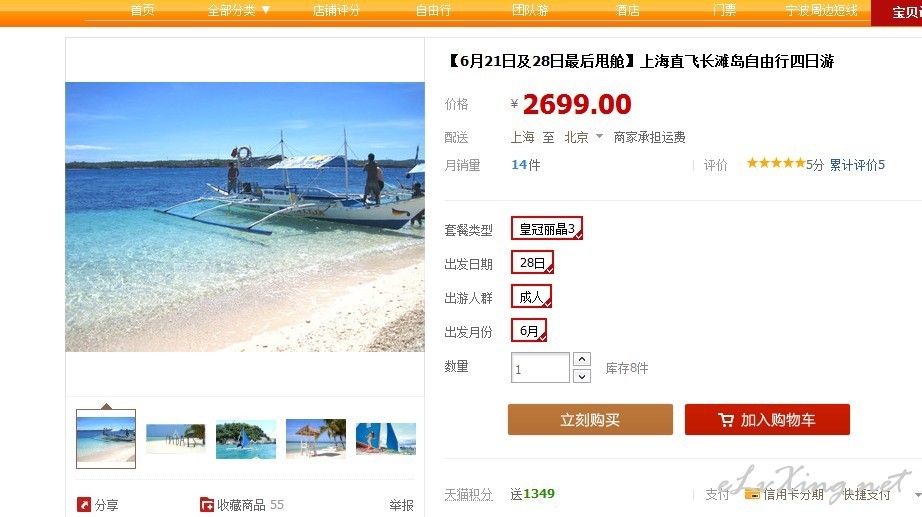Open the 自由行 navigation tab
This screenshot has height=517, width=922.
tap(433, 11)
